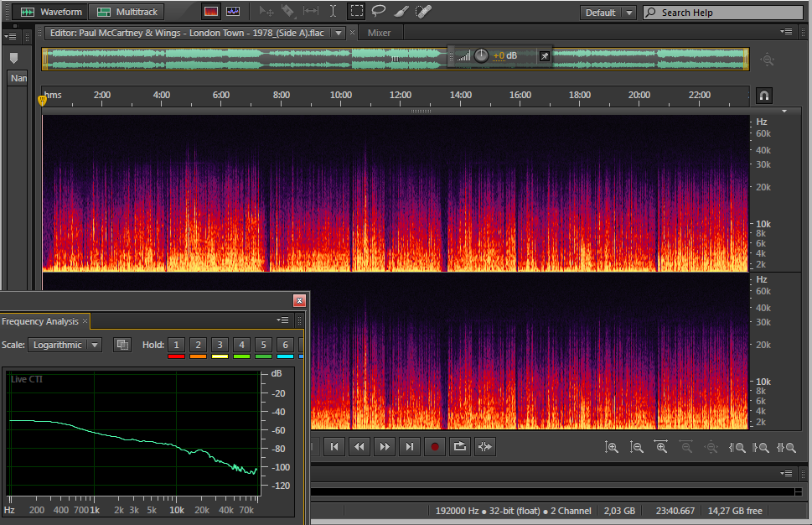Viewport: 812px width, 525px height.
Task: Zoom out amplitude
Action: pyautogui.click(x=636, y=447)
